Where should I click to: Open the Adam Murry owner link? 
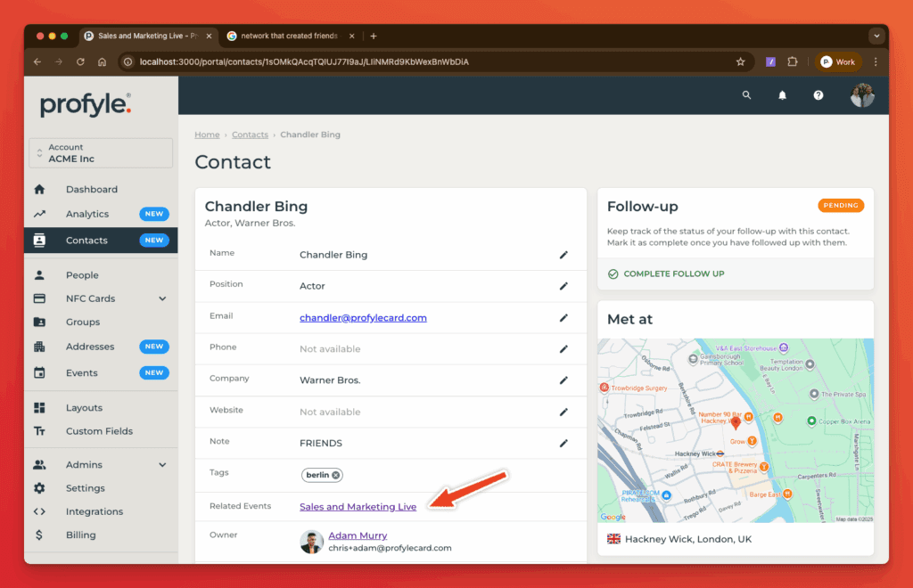pyautogui.click(x=358, y=535)
